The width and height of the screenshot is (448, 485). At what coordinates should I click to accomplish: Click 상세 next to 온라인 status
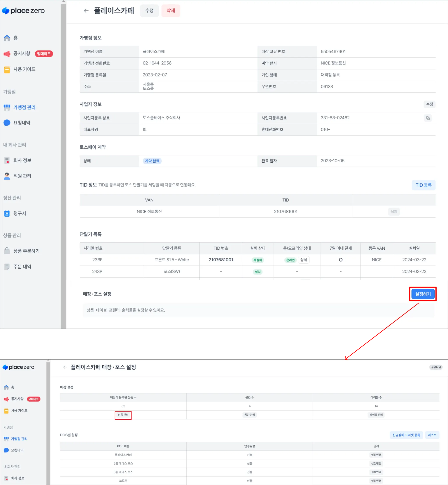pos(303,260)
